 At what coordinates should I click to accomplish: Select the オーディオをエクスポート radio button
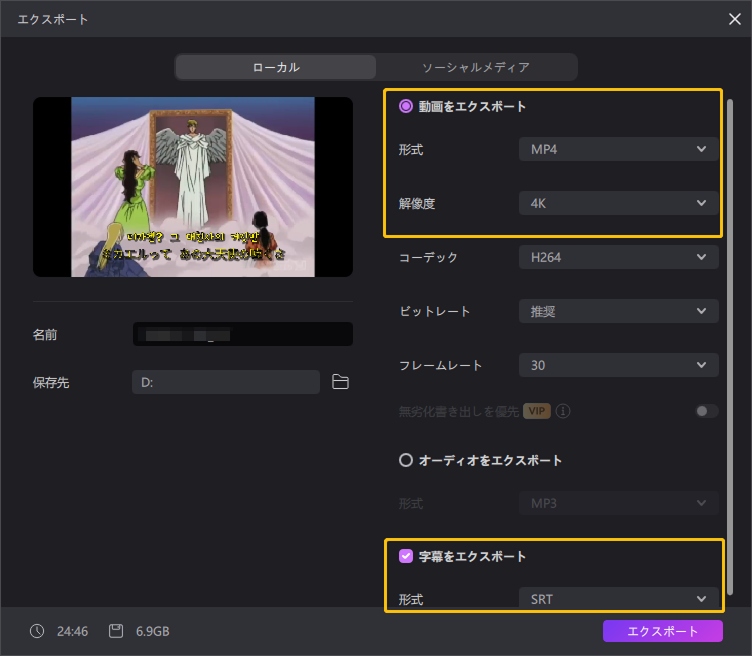[406, 460]
